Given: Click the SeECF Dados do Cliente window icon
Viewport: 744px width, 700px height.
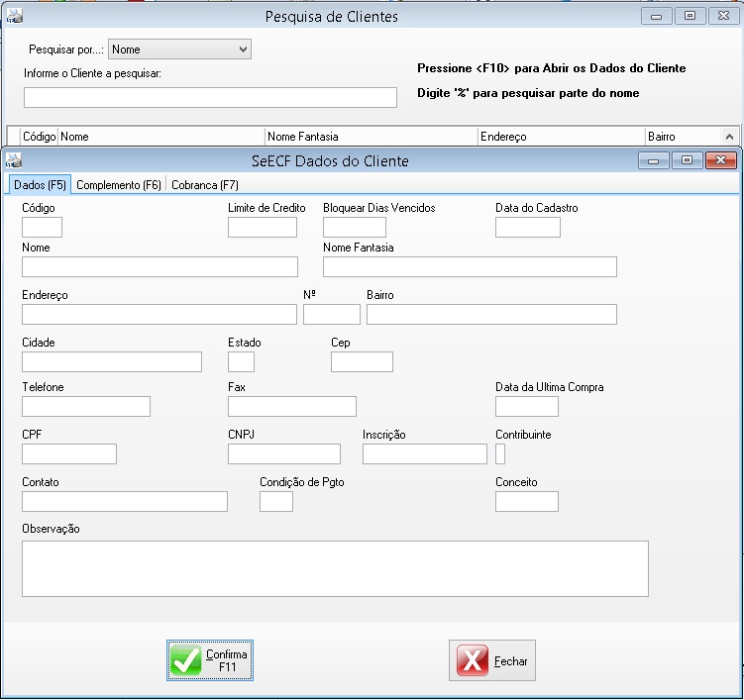Looking at the screenshot, I should (14, 160).
